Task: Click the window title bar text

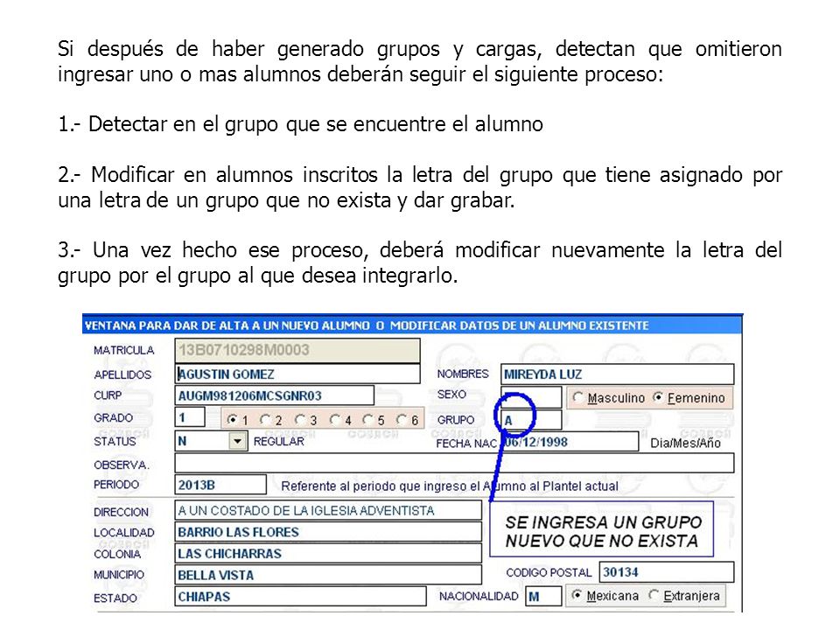Action: pyautogui.click(x=367, y=325)
